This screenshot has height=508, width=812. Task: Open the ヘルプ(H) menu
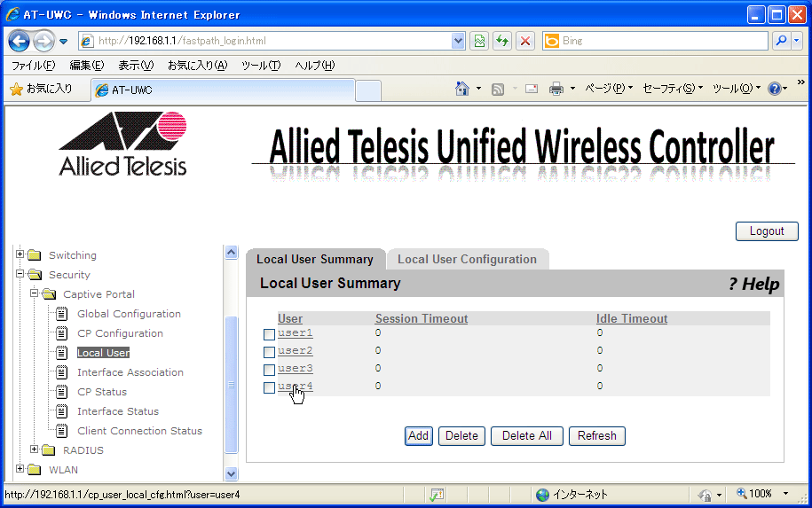(x=314, y=66)
